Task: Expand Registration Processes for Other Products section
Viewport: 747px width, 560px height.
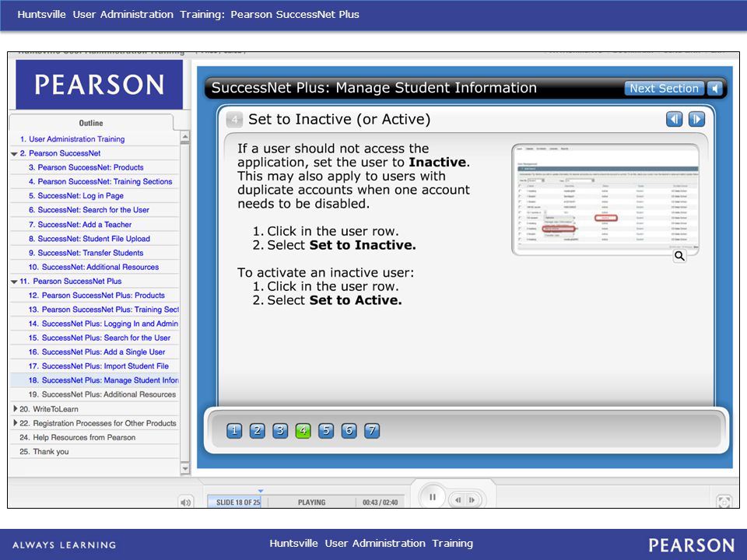Action: click(16, 423)
